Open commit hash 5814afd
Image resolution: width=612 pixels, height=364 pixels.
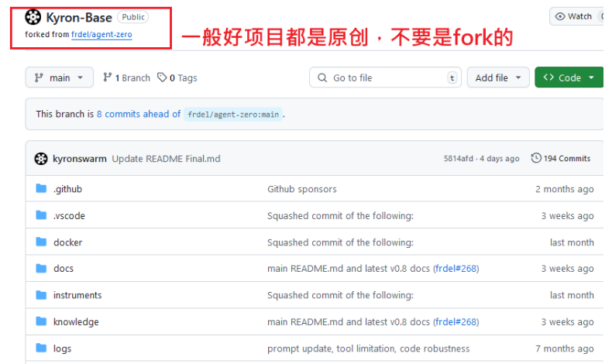458,159
